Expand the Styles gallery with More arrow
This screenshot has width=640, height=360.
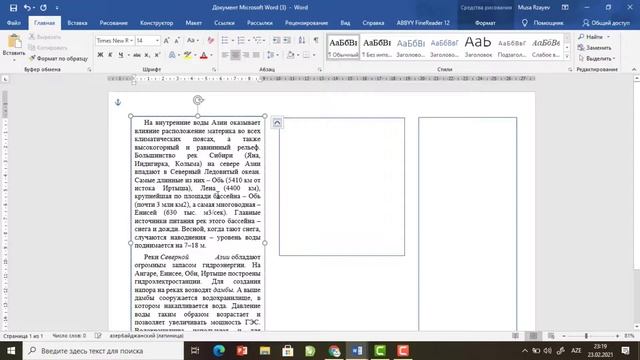click(x=567, y=57)
